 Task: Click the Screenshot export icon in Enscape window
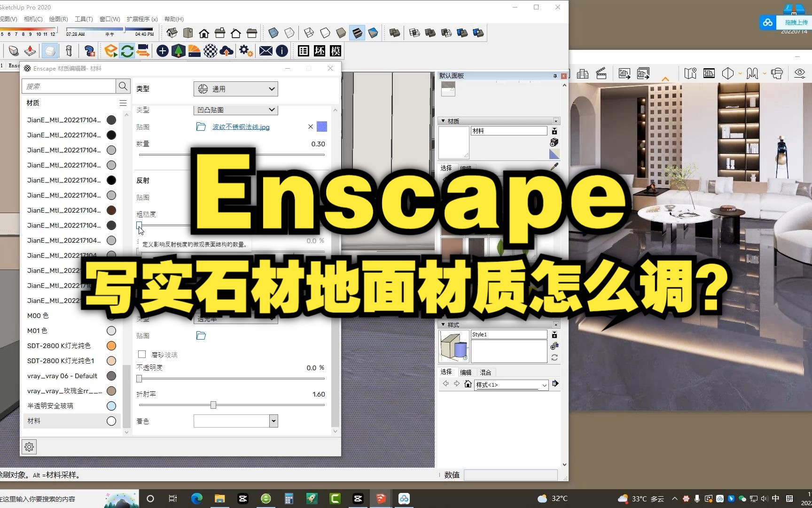point(625,73)
